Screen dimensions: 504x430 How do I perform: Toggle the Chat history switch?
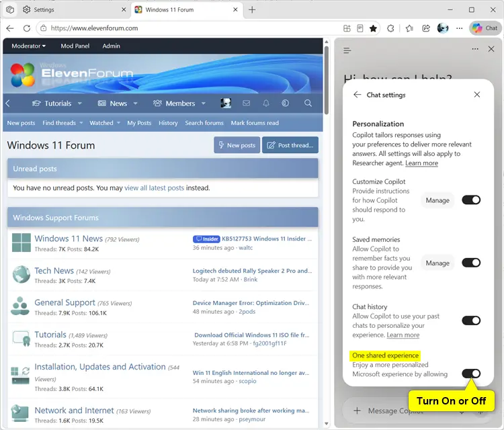click(471, 320)
